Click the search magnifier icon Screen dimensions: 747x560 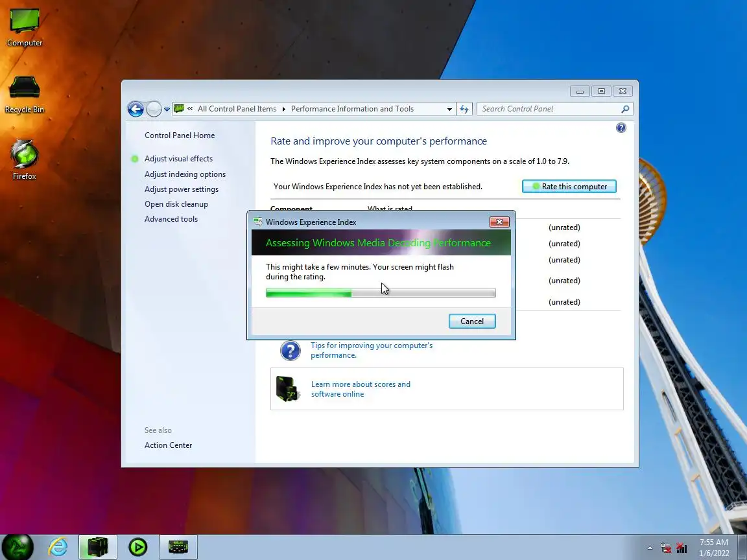(x=626, y=109)
